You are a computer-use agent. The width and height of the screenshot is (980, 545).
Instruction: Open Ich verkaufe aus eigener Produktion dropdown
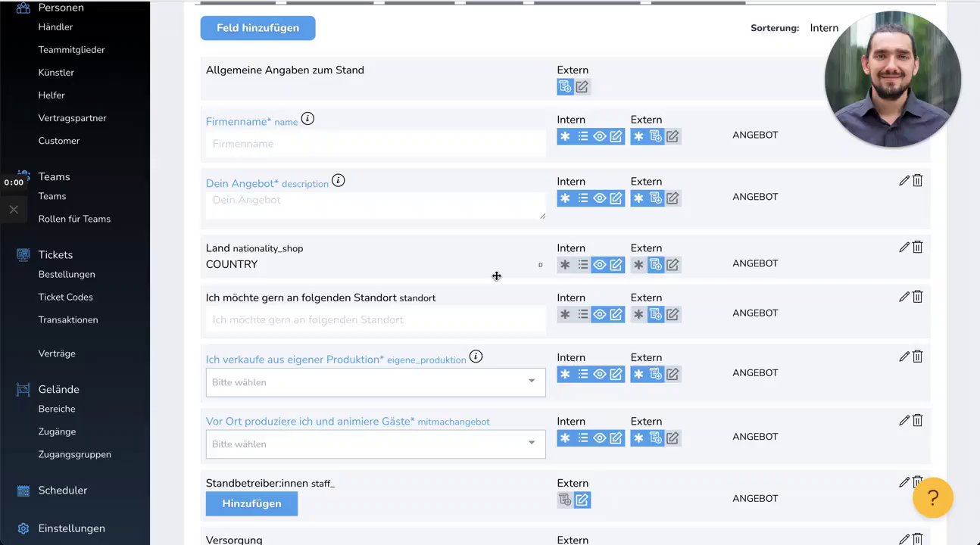[x=376, y=382]
